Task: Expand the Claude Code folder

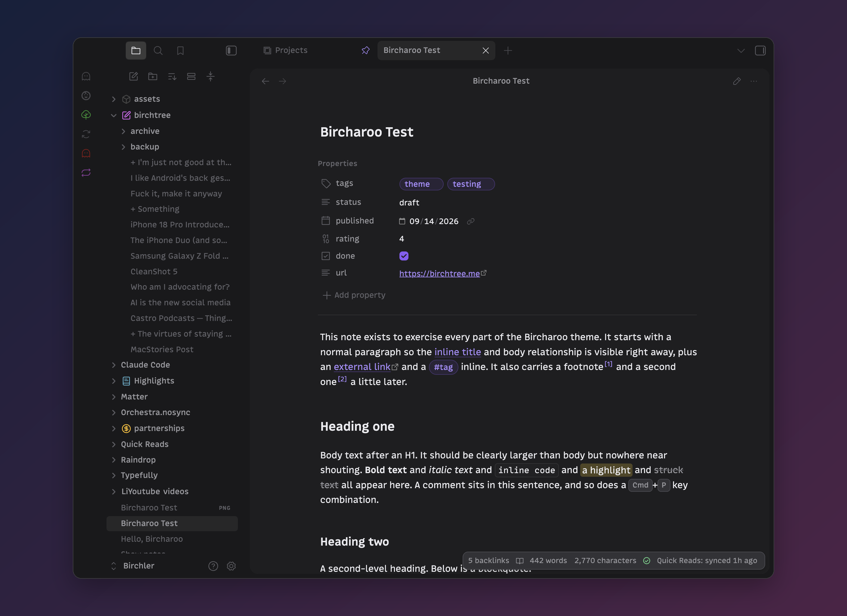Action: [114, 365]
